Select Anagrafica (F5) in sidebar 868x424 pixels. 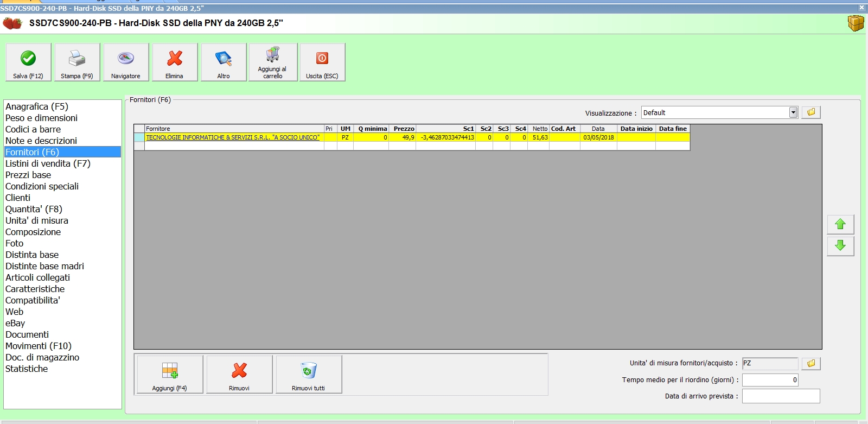[x=62, y=106]
